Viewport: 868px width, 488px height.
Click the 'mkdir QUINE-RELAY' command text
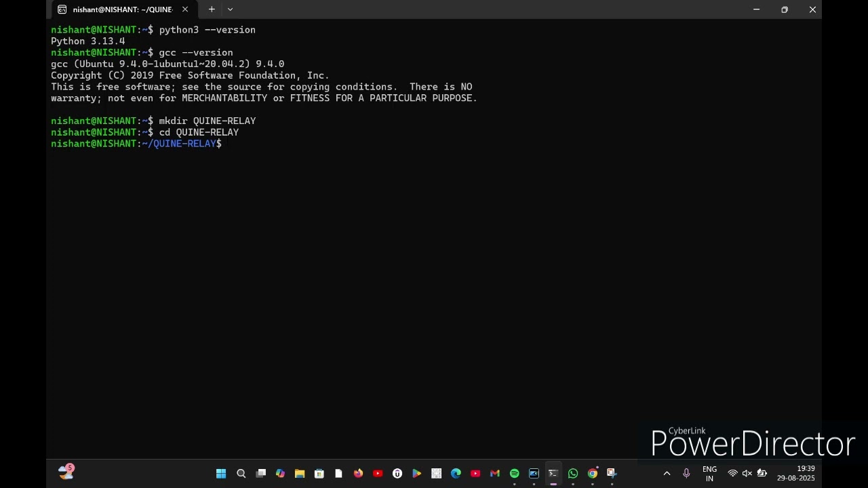coord(207,121)
